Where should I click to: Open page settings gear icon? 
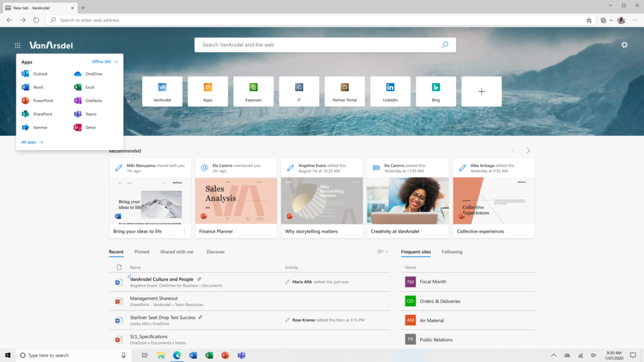[625, 45]
